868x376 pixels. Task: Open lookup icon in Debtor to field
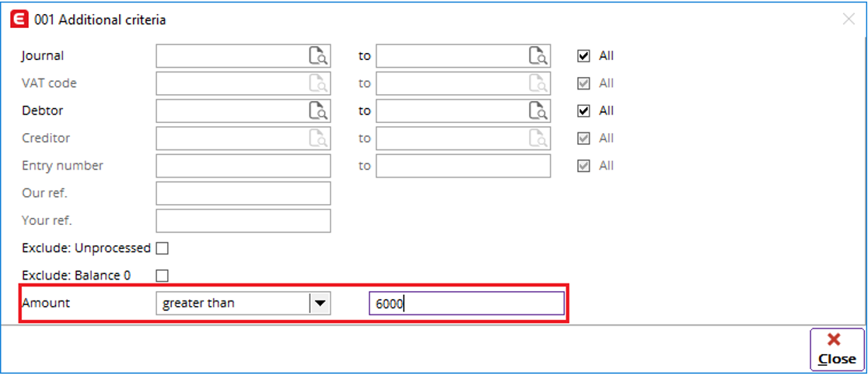coord(538,111)
